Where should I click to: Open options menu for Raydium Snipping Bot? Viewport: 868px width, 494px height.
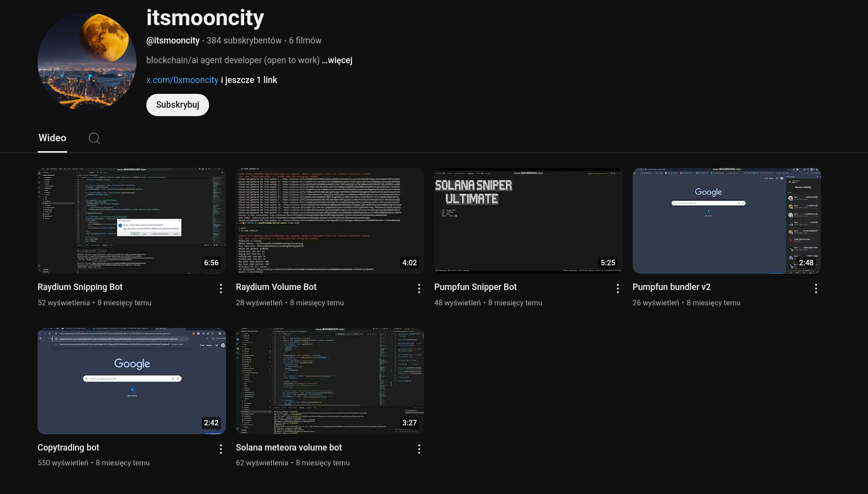[221, 288]
